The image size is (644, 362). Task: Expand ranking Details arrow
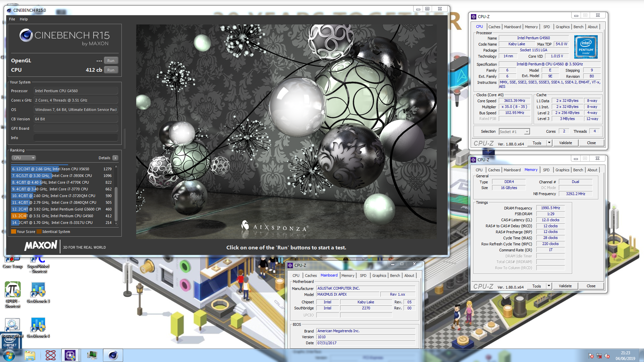115,158
